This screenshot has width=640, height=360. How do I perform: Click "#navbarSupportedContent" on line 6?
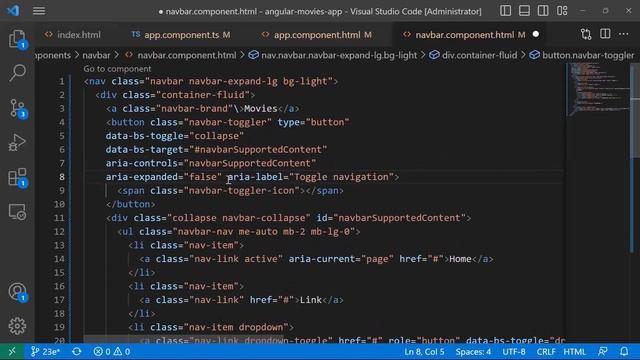click(x=258, y=149)
